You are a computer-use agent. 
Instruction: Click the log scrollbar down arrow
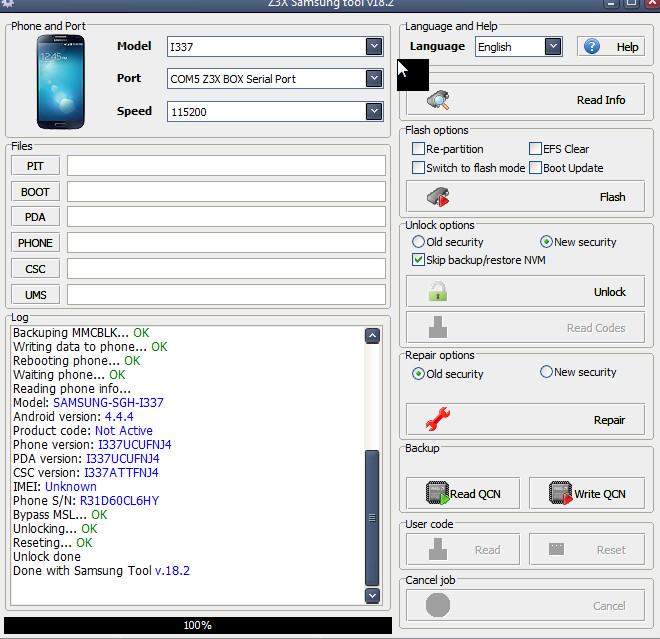click(x=372, y=596)
